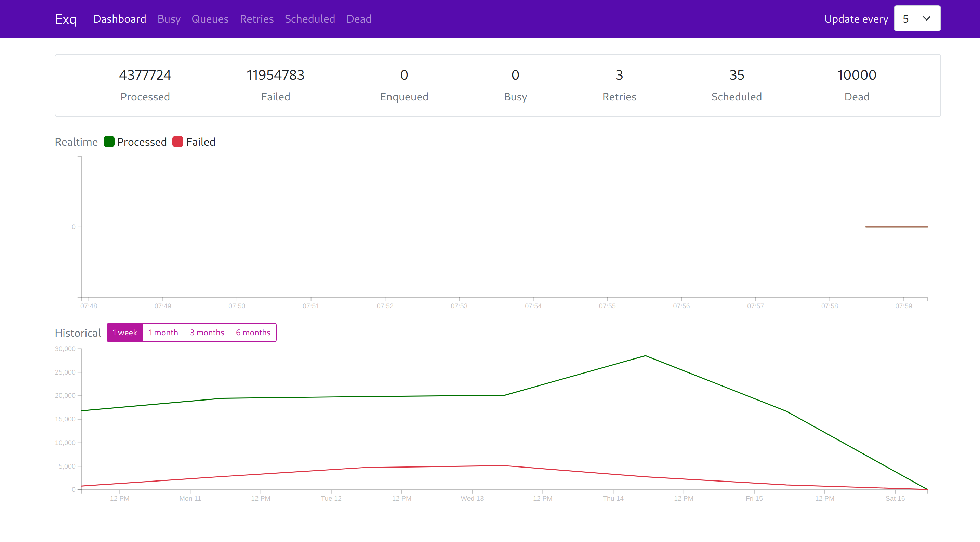
Task: Click the historical chart peak on Thursday
Action: coord(645,356)
